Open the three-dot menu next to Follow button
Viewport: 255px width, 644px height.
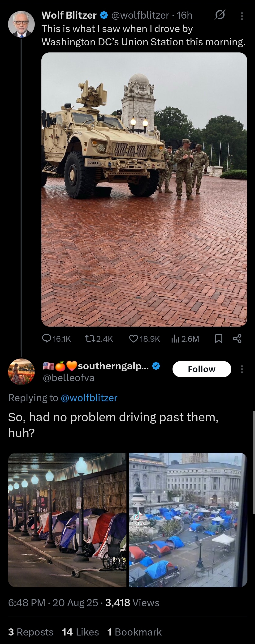[x=242, y=369]
